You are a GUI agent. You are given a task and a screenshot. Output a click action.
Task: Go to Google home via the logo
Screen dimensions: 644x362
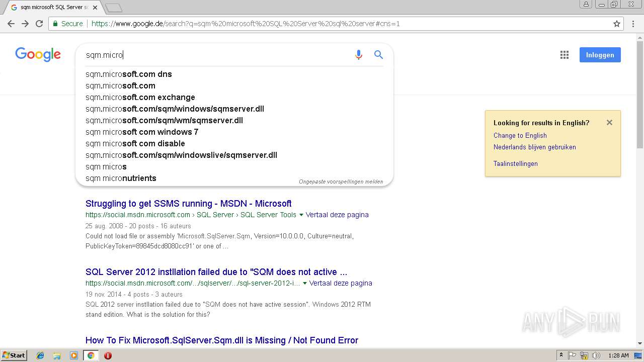point(38,54)
